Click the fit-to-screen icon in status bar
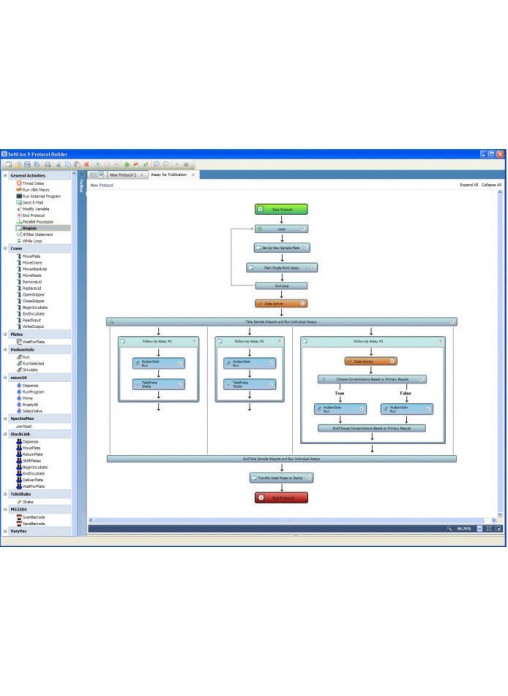The width and height of the screenshot is (508, 696). point(489,528)
